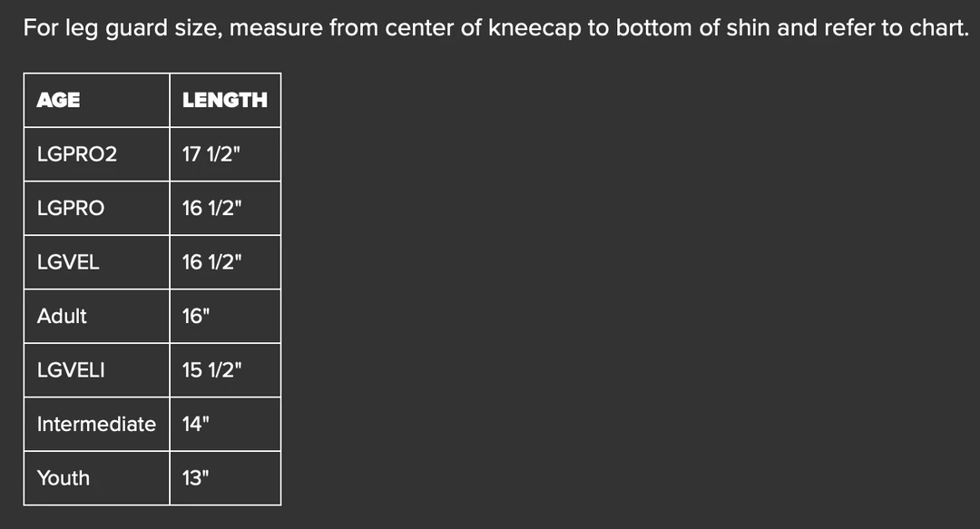Click the word "kneecap" in the instructions
The width and height of the screenshot is (980, 529).
pos(534,28)
